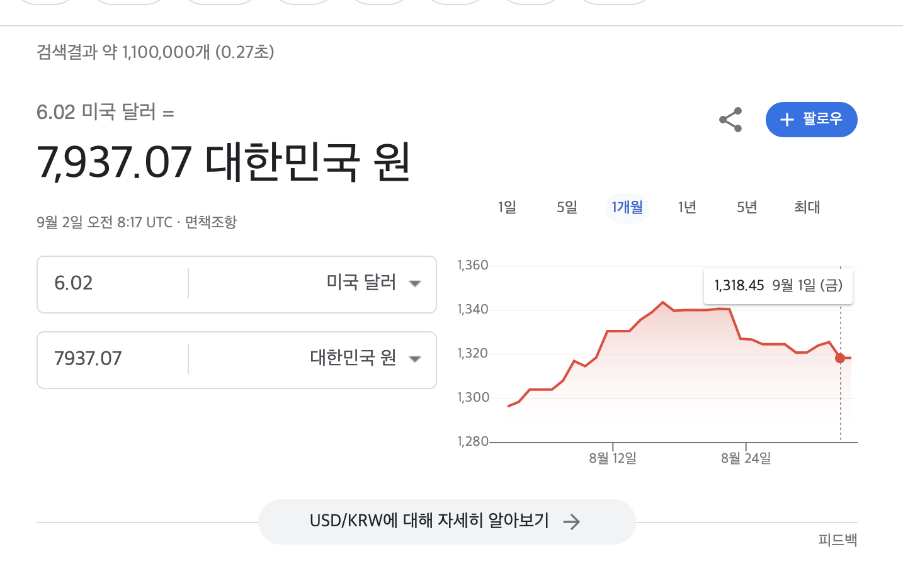Image resolution: width=903 pixels, height=588 pixels.
Task: Click the plus icon on 팔로우 button
Action: (786, 120)
